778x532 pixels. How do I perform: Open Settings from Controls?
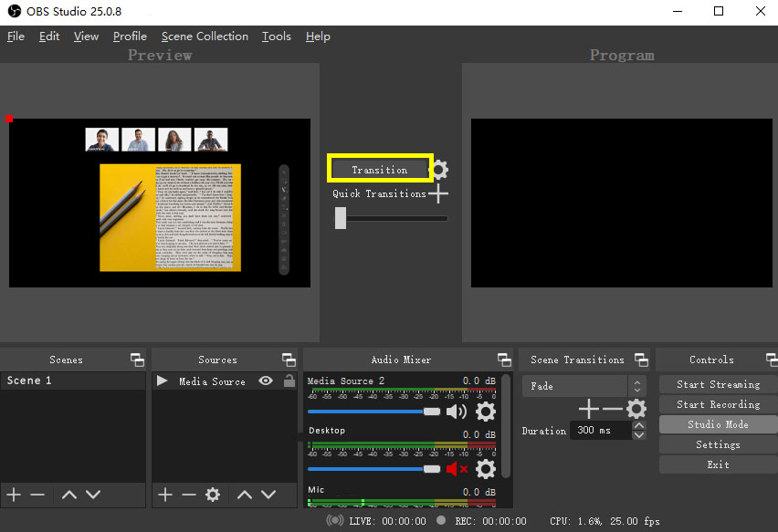[x=718, y=444]
